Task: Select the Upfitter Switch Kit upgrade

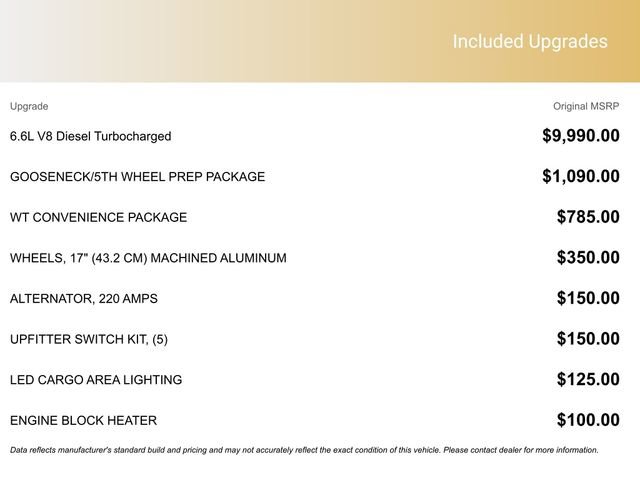Action: pos(89,339)
